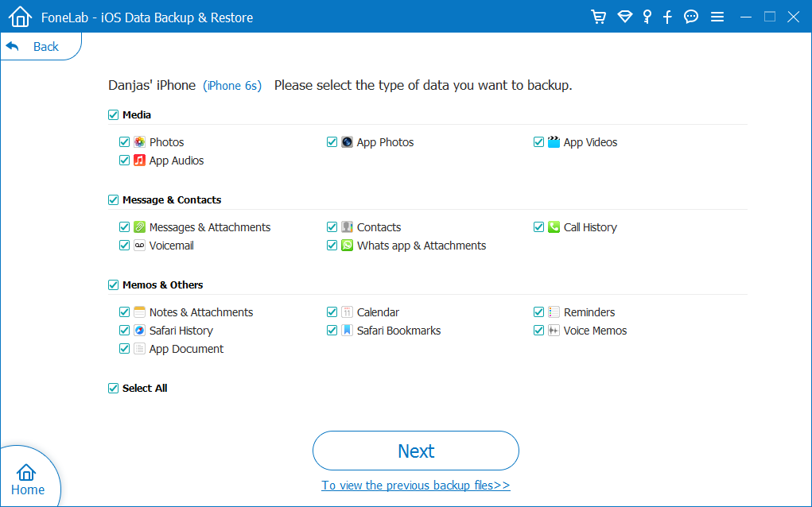This screenshot has width=812, height=507.
Task: Toggle the Select All checkbox
Action: pos(114,388)
